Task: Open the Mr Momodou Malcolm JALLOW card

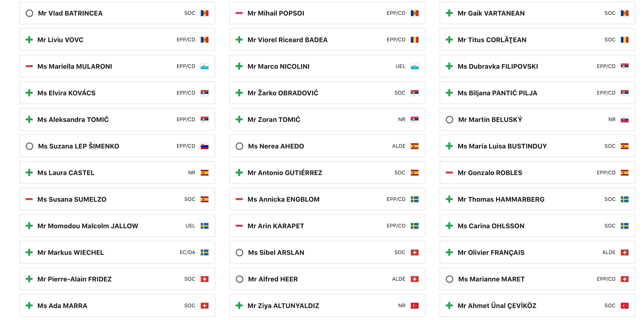Action: pyautogui.click(x=117, y=226)
